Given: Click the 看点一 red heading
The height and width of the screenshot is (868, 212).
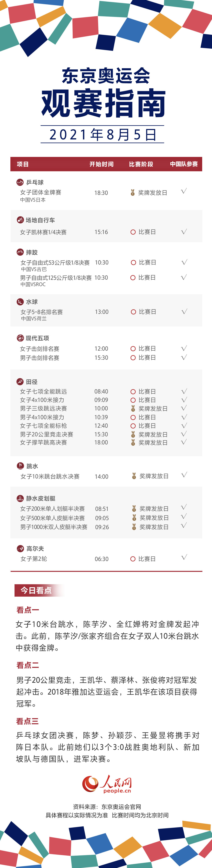Looking at the screenshot, I should click(28, 610).
